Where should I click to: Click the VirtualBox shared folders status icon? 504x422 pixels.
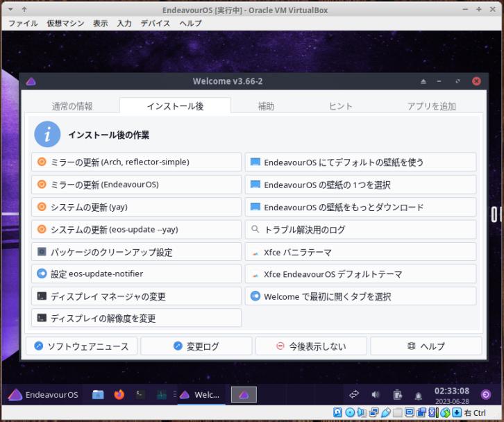398,412
